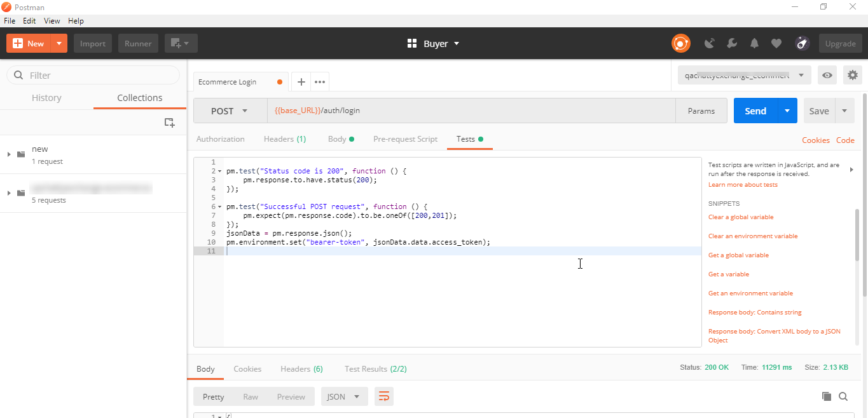
Task: Click inside the Filter search field
Action: (x=93, y=75)
